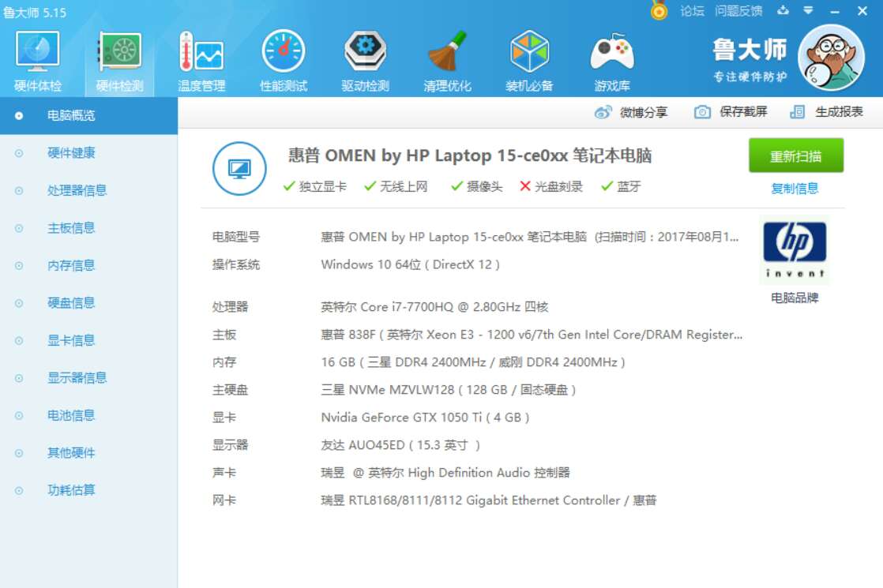Click the 三星 NVMe MZVLW128 disk value
Image resolution: width=883 pixels, height=588 pixels.
449,390
